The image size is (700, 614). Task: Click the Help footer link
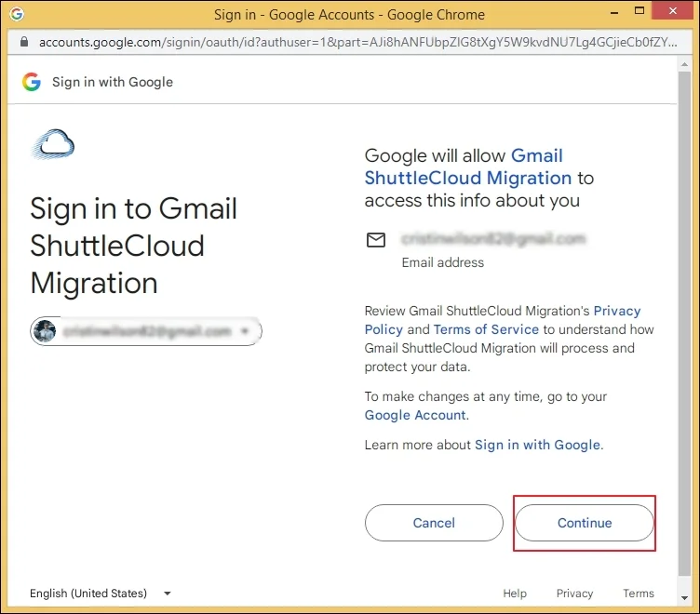(515, 593)
